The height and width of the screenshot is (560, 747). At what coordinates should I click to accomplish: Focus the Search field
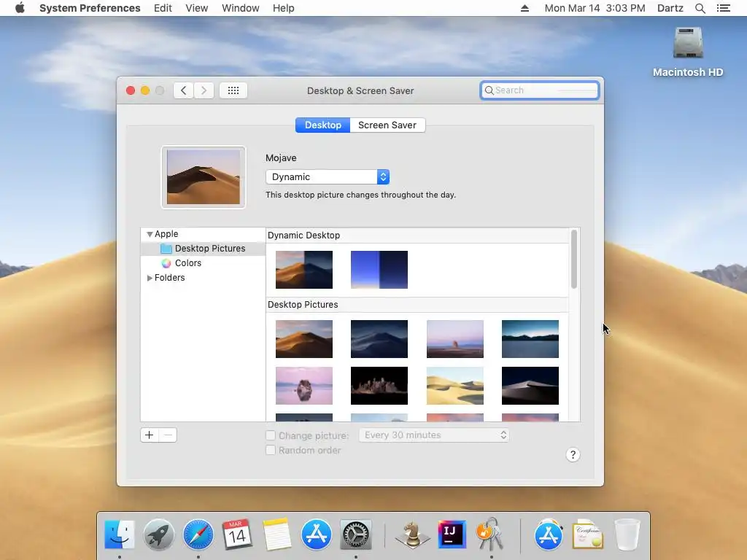point(539,90)
